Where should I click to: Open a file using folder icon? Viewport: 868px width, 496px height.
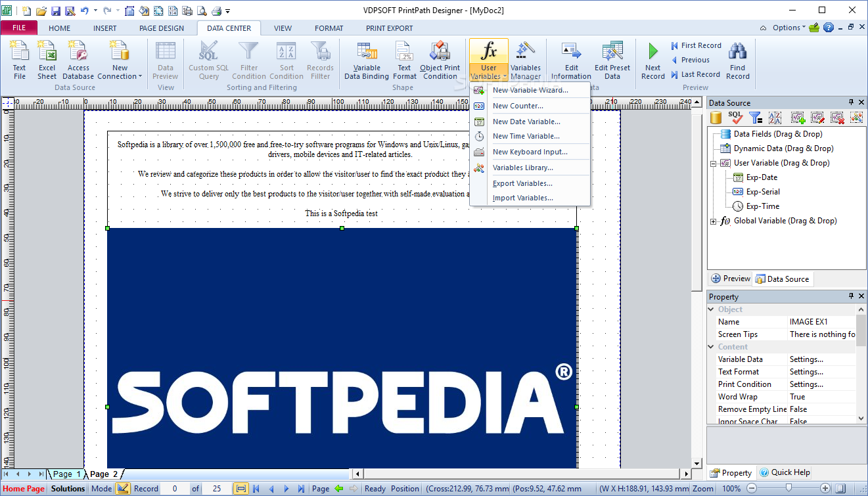coord(41,11)
